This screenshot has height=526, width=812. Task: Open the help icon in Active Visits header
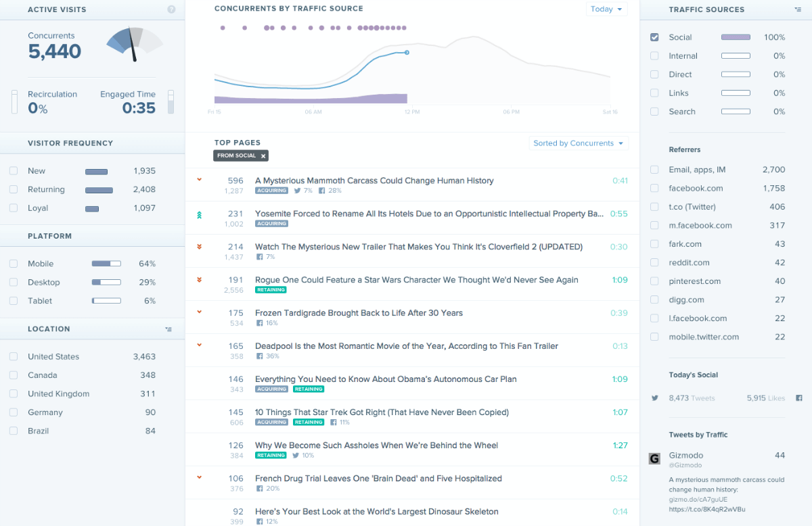coord(171,9)
